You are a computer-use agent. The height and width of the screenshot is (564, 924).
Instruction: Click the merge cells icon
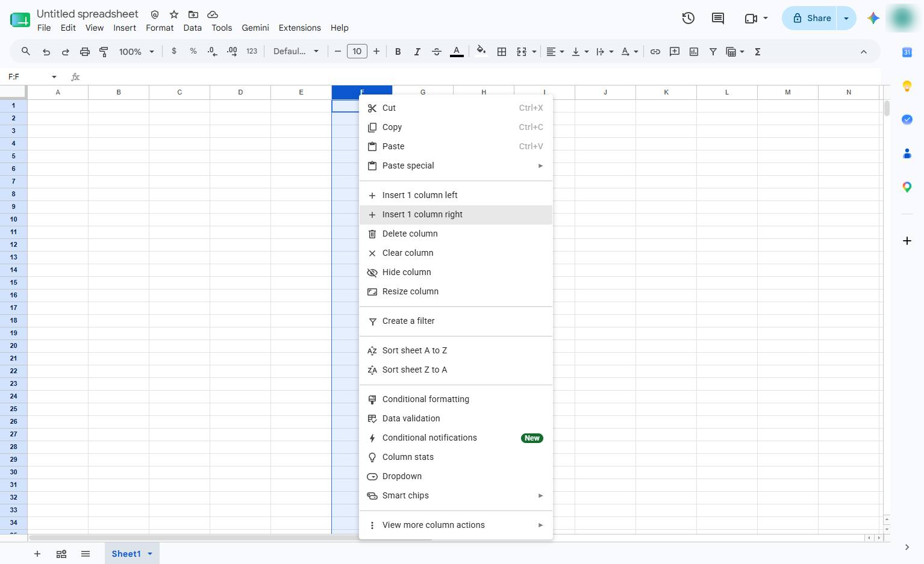pos(522,52)
